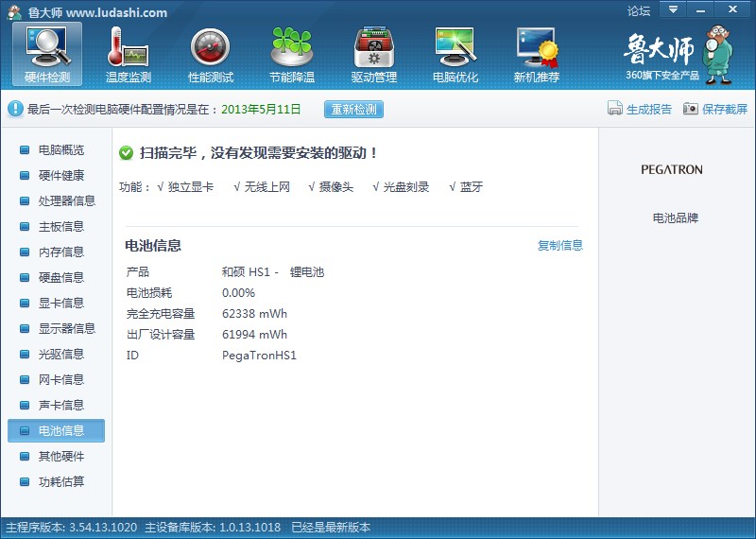Screen dimensions: 756x539
Task: Click the 蓝牙 feature label
Action: point(471,186)
